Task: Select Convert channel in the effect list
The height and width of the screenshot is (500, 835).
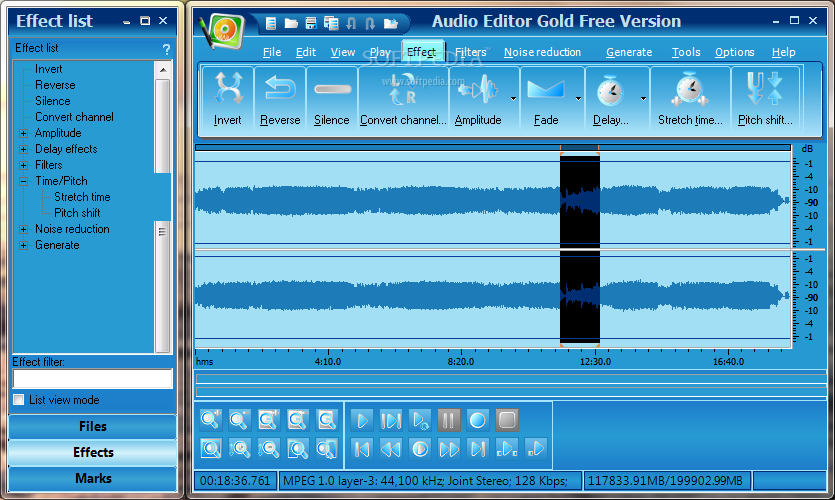Action: (x=74, y=117)
